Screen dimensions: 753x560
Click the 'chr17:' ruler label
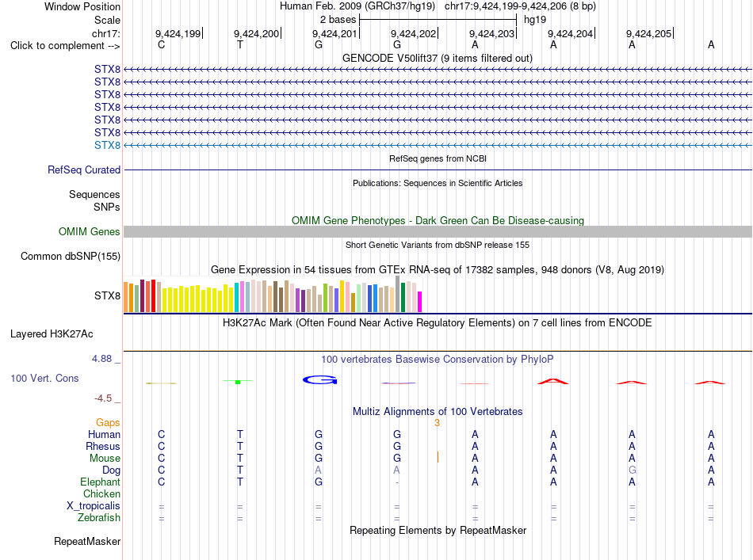pyautogui.click(x=106, y=33)
